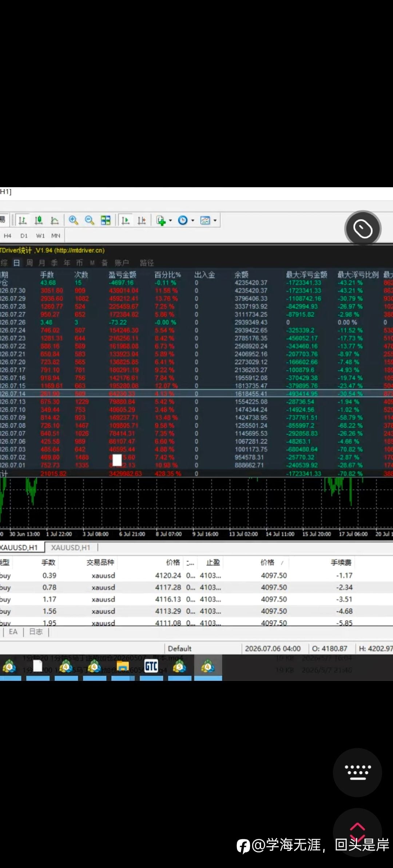Sort orders by 交易品种 column header

click(x=100, y=562)
